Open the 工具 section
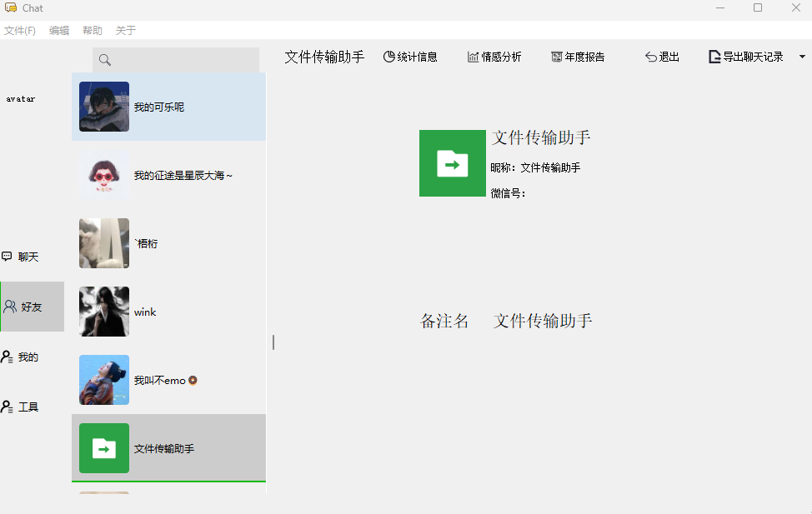 coord(33,407)
